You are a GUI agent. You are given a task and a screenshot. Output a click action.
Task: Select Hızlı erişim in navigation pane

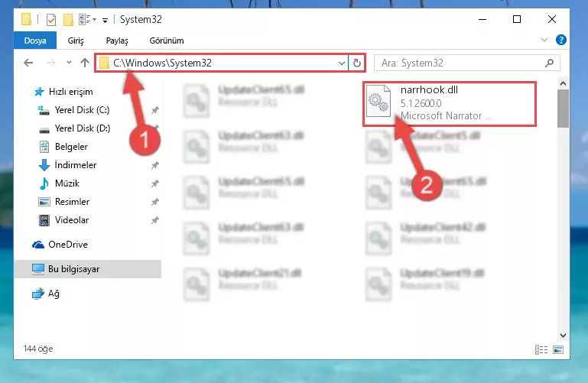[71, 92]
